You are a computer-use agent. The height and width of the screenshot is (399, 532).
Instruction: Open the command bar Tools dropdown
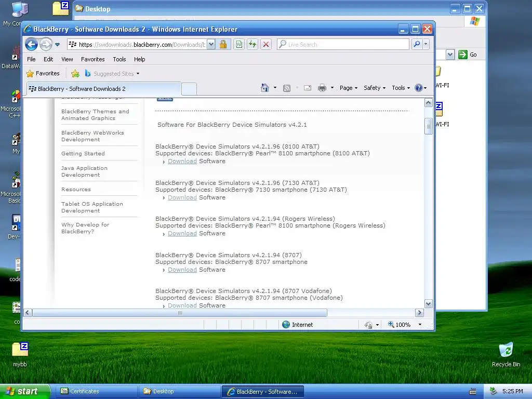click(x=401, y=88)
